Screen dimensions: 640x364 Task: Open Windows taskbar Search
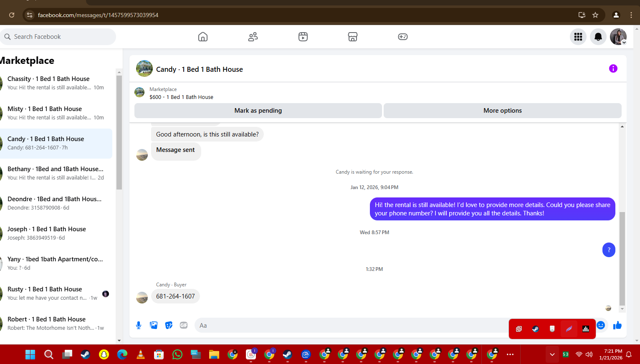pos(49,355)
